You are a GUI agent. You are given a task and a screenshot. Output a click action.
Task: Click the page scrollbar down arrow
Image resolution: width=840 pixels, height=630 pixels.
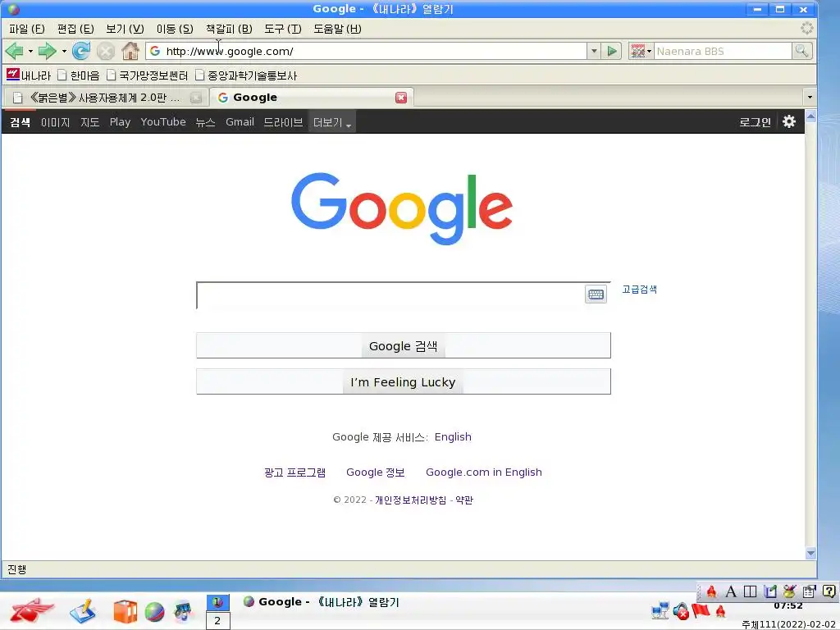[810, 553]
